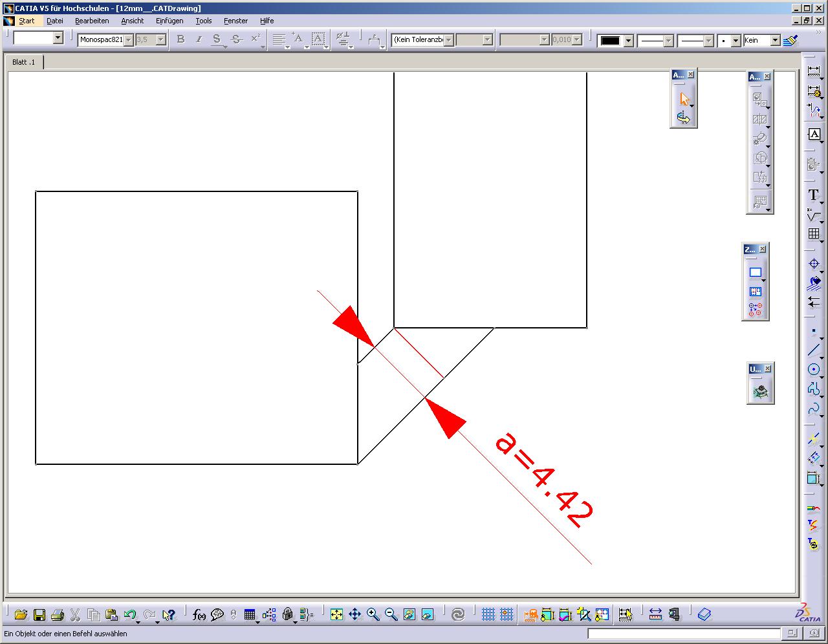This screenshot has height=644, width=828.
Task: Open the Monospac821 font dropdown
Action: pyautogui.click(x=128, y=40)
